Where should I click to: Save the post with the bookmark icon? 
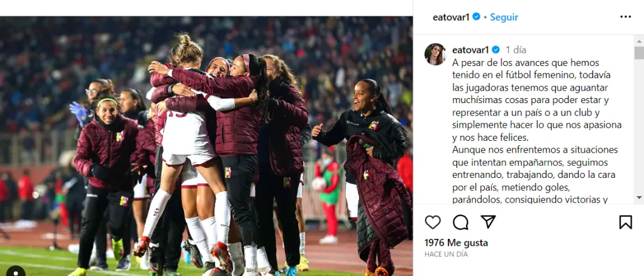click(626, 222)
